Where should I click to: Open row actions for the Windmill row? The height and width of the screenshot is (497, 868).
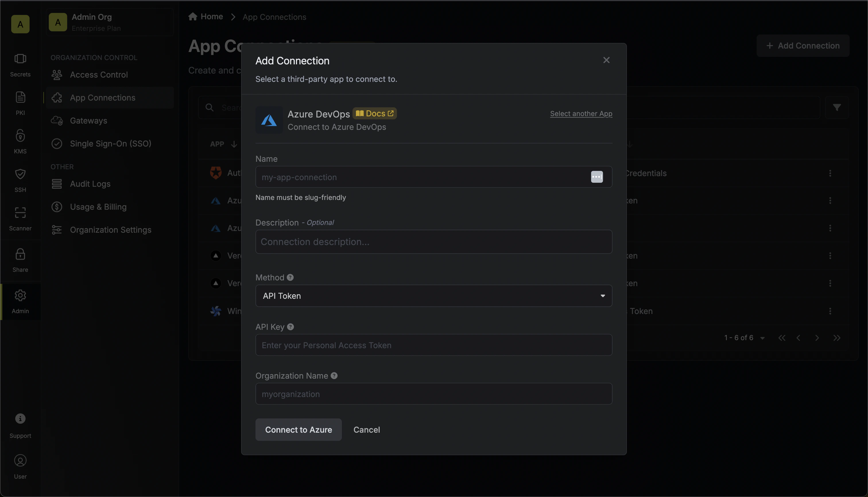click(x=830, y=311)
